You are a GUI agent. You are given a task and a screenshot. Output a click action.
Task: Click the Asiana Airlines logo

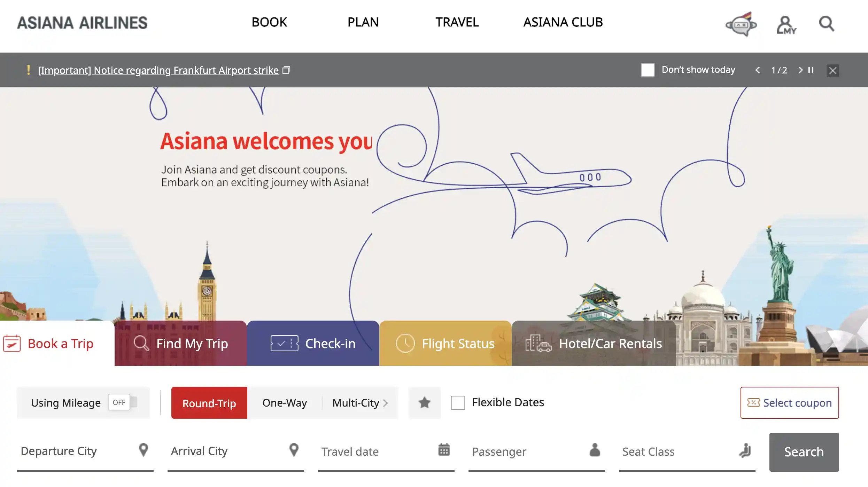coord(82,23)
